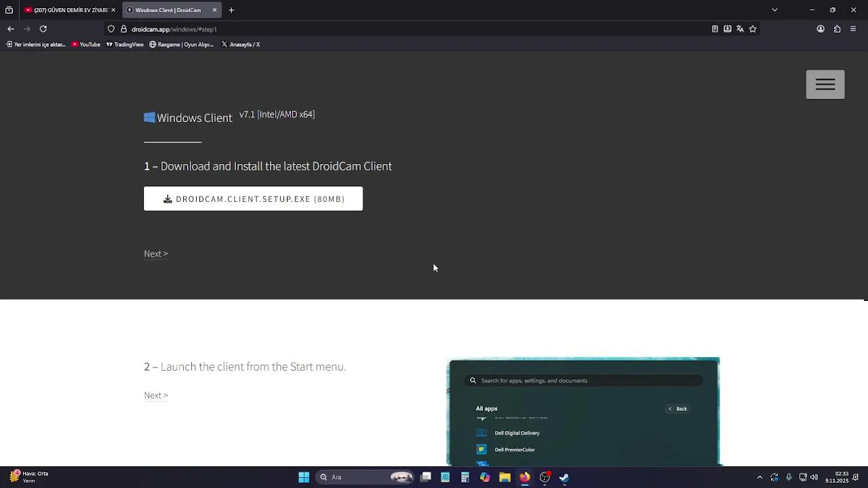
Task: Expand the list all tabs dropdown
Action: (774, 10)
